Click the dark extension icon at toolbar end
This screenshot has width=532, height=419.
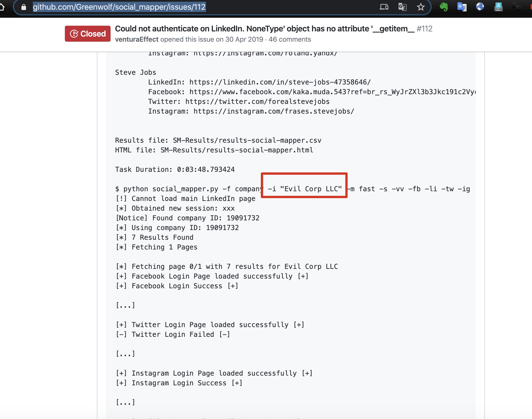click(517, 6)
